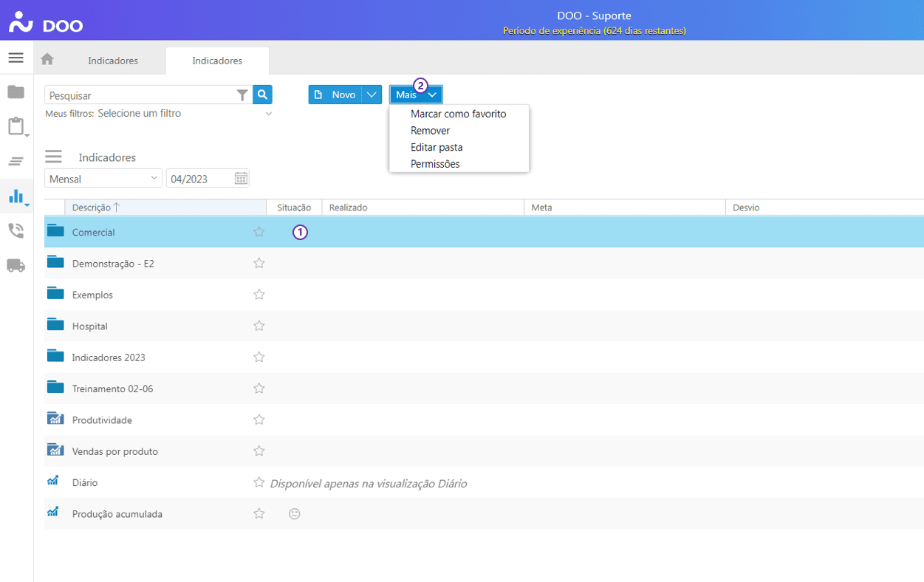Viewport: 924px width, 582px height.
Task: Click the Demonstração - E2 folder icon
Action: (x=55, y=262)
